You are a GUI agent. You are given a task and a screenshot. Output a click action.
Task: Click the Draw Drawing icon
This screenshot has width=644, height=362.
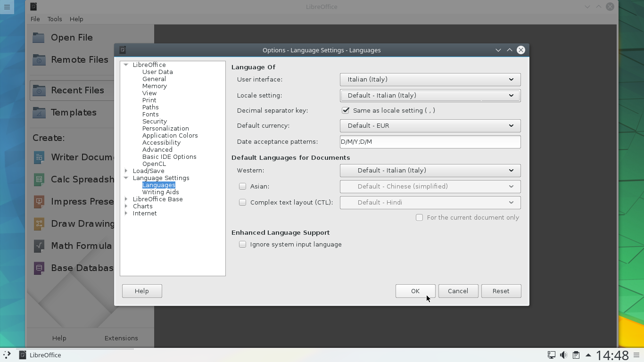point(39,223)
